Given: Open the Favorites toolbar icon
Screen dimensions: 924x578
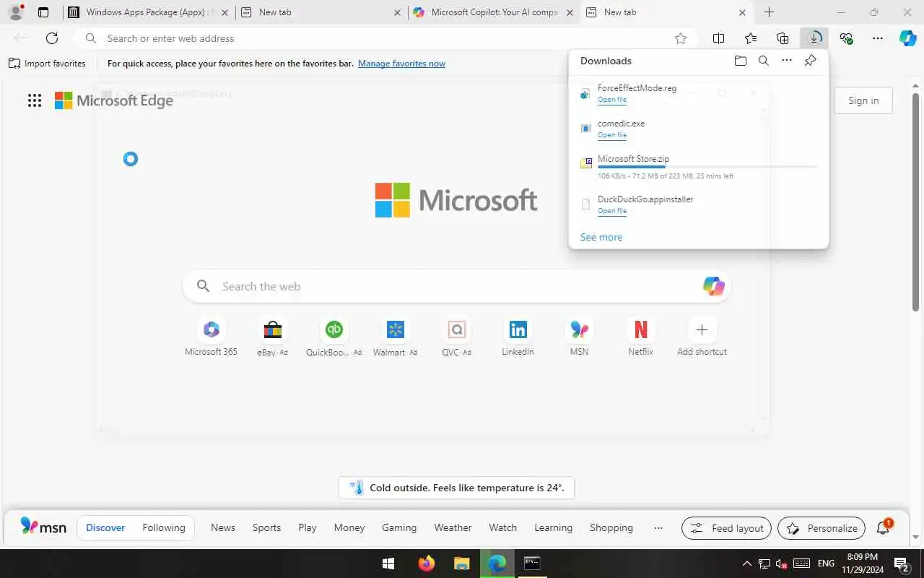Looking at the screenshot, I should click(751, 38).
